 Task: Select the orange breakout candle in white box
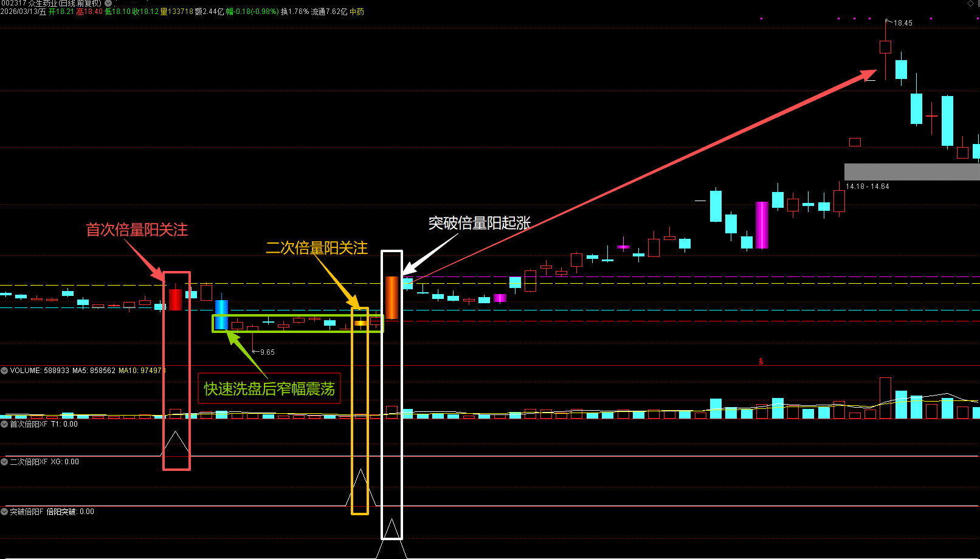(392, 298)
